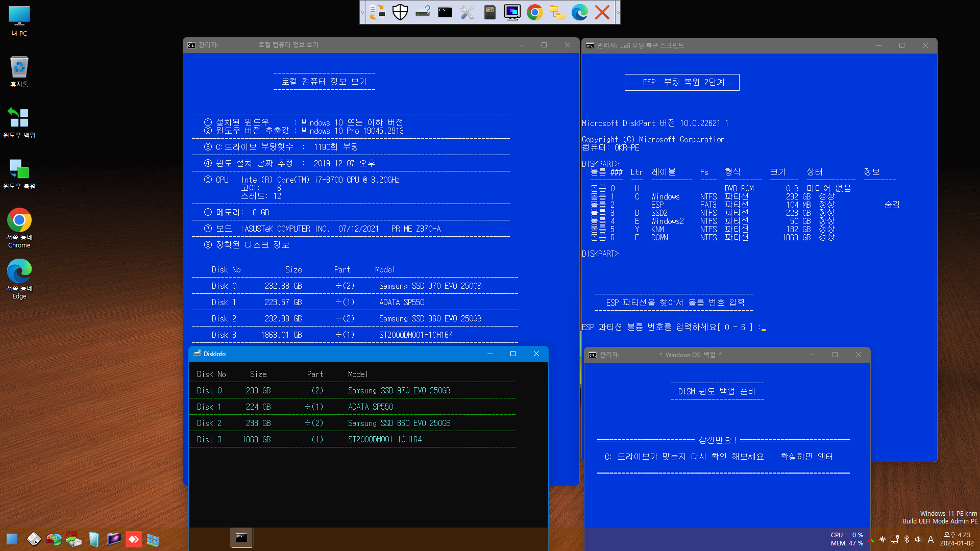The width and height of the screenshot is (980, 551).
Task: Click the PRIME Z370-A board text
Action: [416, 229]
